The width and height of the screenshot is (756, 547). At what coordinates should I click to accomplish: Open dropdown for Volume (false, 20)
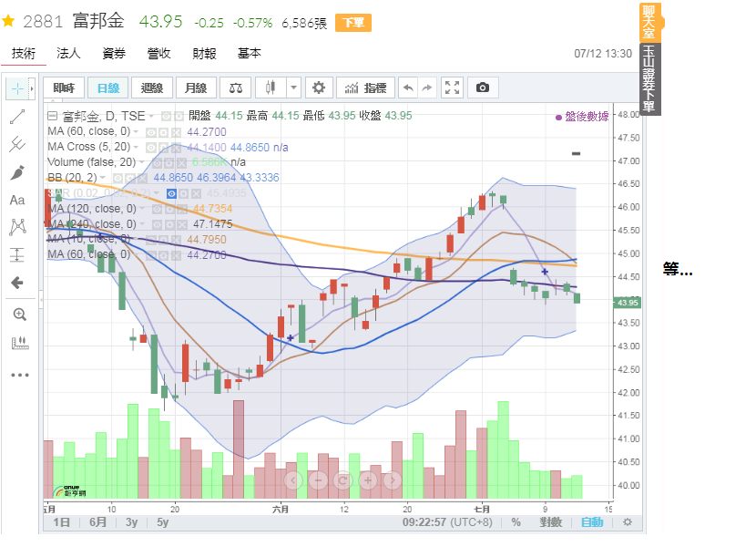(x=142, y=162)
